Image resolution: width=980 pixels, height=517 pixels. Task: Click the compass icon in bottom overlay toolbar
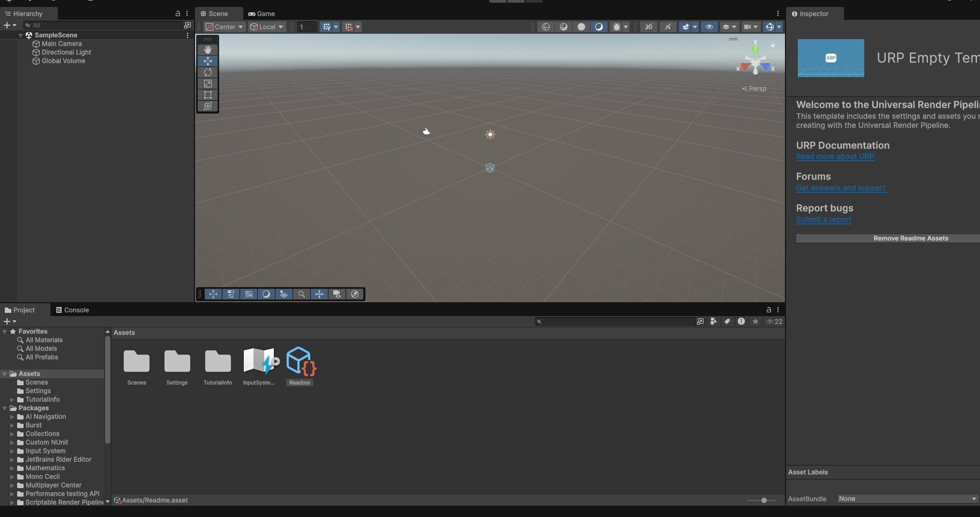(355, 294)
